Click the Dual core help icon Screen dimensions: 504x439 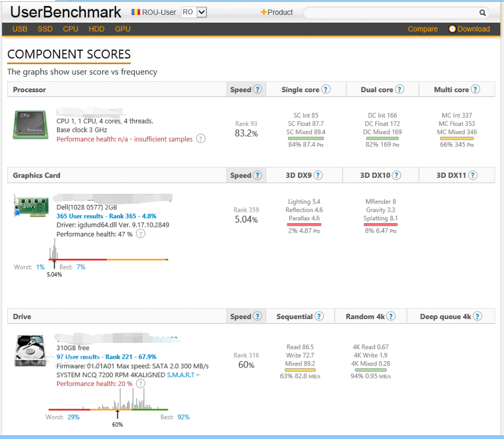[x=399, y=89]
